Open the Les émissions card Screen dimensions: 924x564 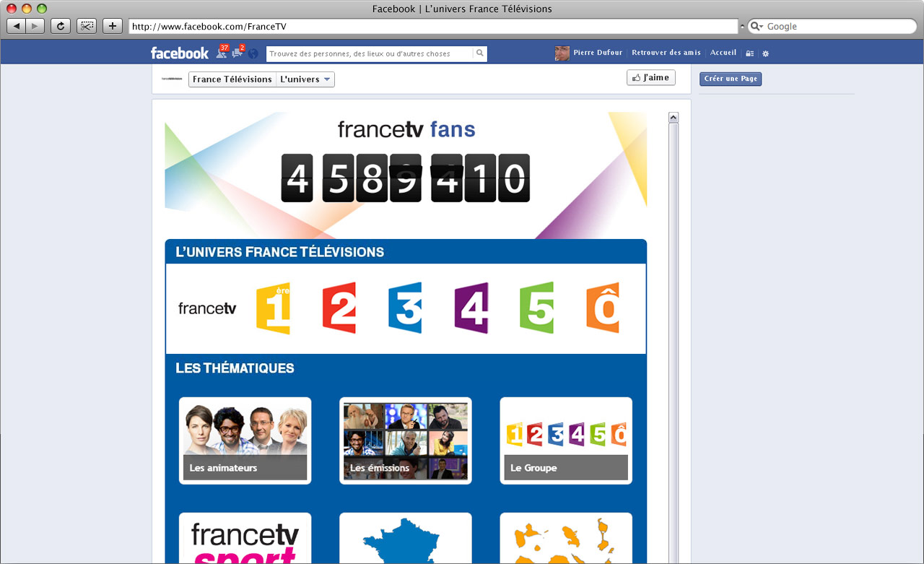coord(406,441)
